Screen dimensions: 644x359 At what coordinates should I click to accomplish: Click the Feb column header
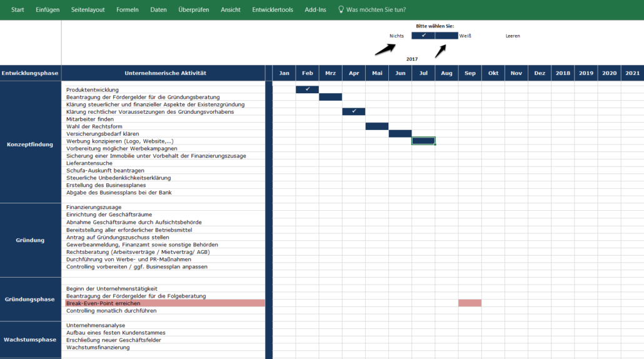[307, 73]
